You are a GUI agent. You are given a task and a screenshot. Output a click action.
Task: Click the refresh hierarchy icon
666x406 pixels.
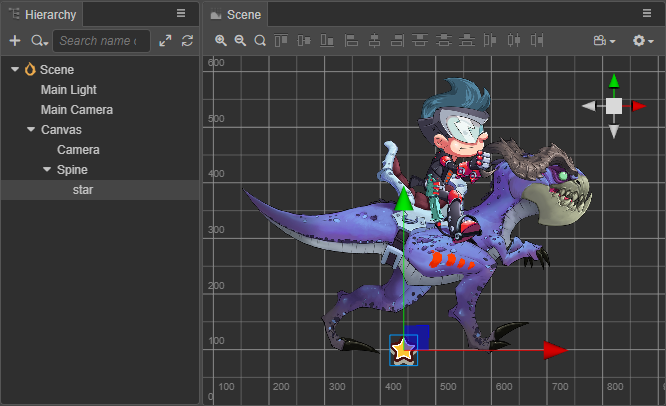pos(186,41)
